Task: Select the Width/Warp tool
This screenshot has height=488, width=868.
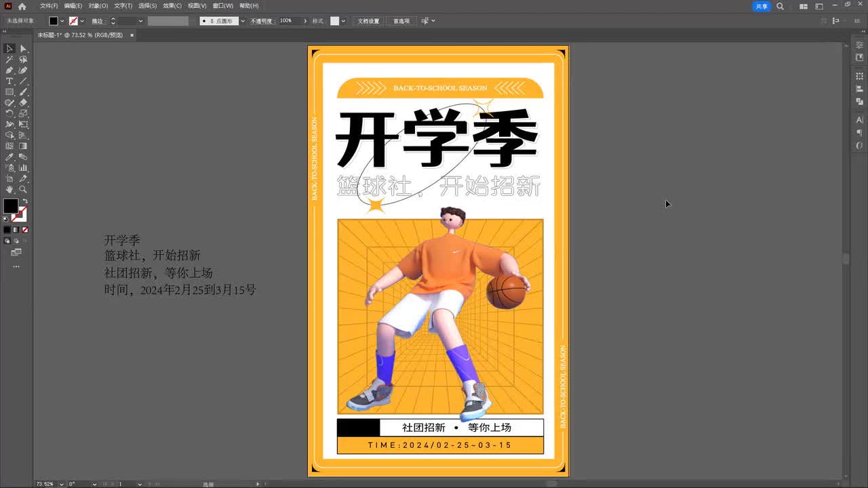Action: pyautogui.click(x=9, y=125)
